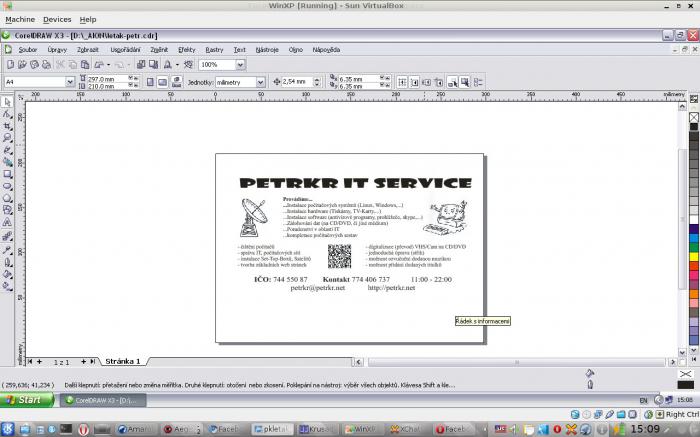This screenshot has width=700, height=437.
Task: Click the horizontal scrollbar track
Action: [x=517, y=362]
